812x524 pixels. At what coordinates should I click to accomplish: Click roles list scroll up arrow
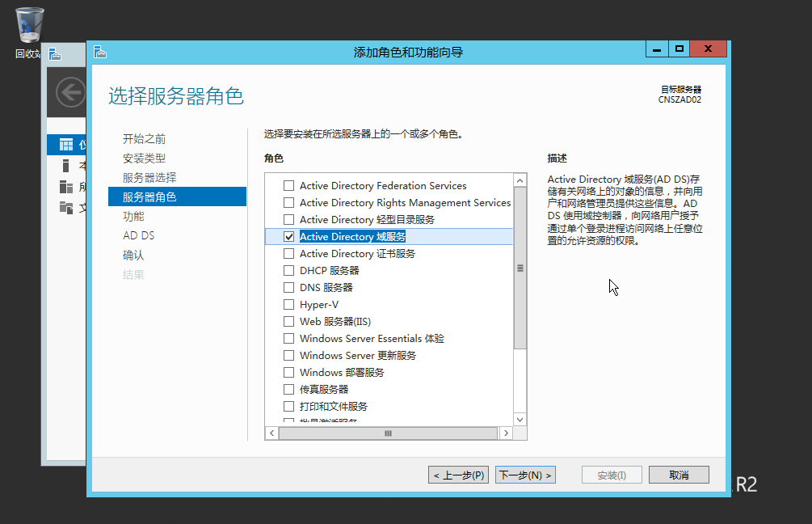click(520, 180)
